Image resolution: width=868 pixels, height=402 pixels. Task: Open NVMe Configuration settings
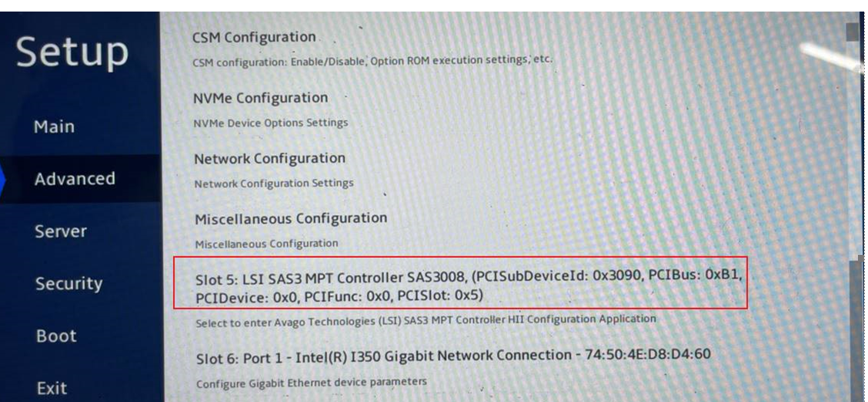tap(260, 98)
